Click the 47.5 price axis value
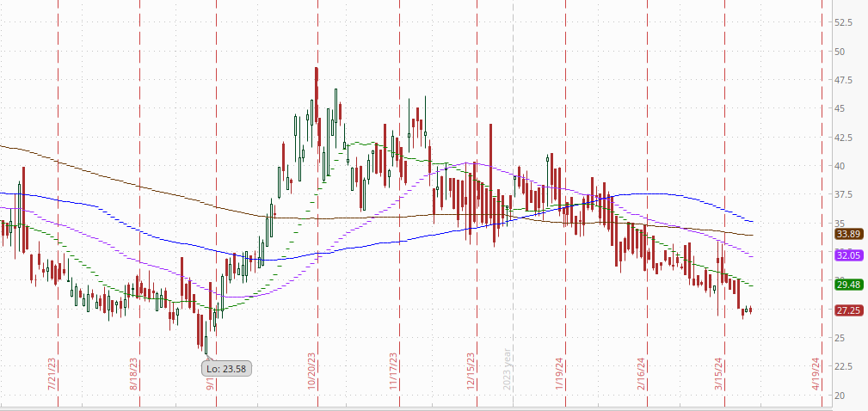The height and width of the screenshot is (411, 868). pyautogui.click(x=842, y=80)
